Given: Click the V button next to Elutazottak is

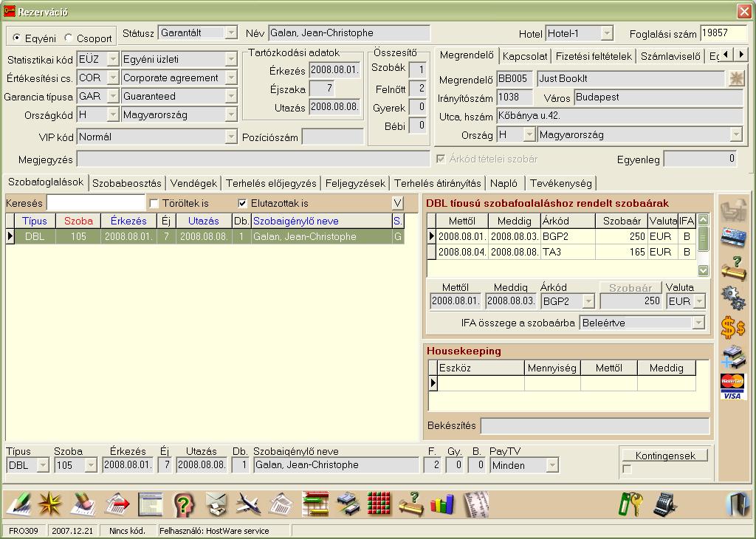Looking at the screenshot, I should [398, 204].
